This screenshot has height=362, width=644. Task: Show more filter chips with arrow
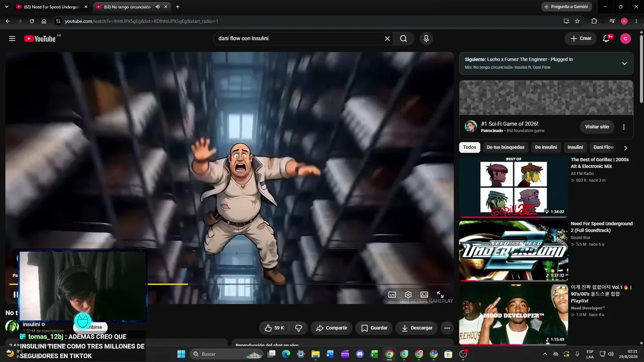(x=625, y=148)
